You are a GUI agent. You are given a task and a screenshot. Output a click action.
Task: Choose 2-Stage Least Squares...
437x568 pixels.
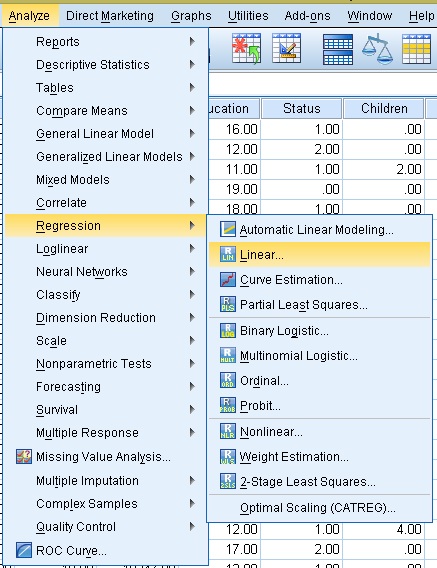point(320,481)
